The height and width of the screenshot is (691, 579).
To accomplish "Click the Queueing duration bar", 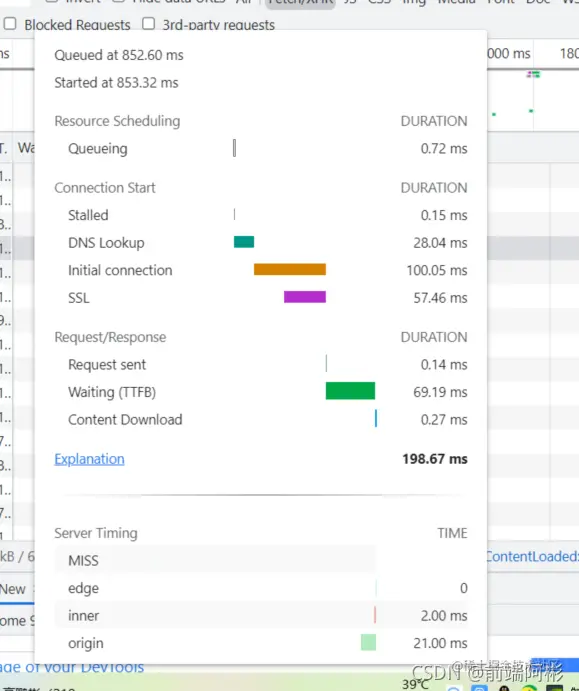I will (234, 148).
